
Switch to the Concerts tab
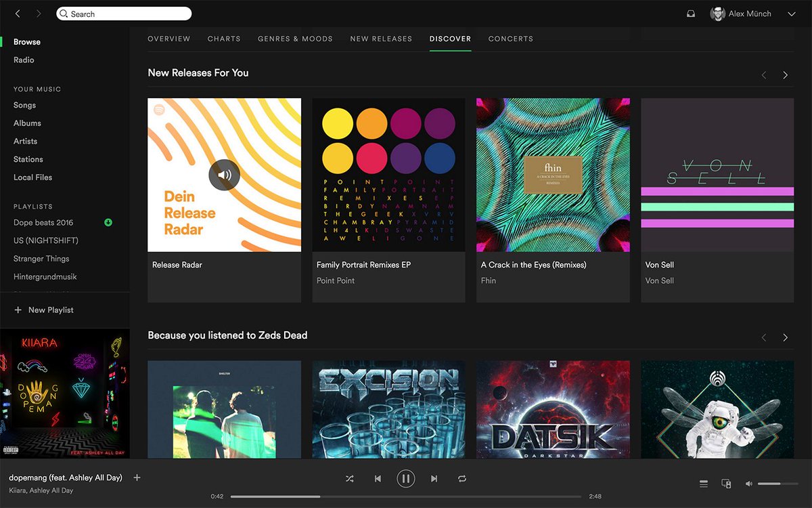(x=511, y=39)
